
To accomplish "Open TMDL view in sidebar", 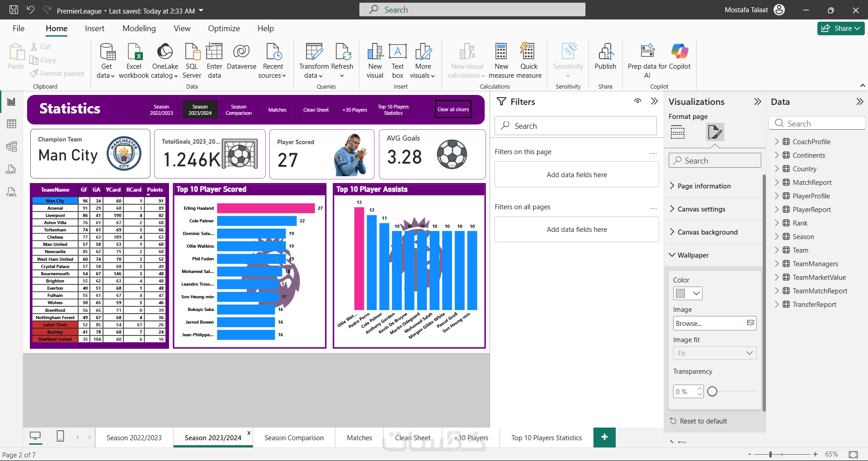I will tap(11, 192).
